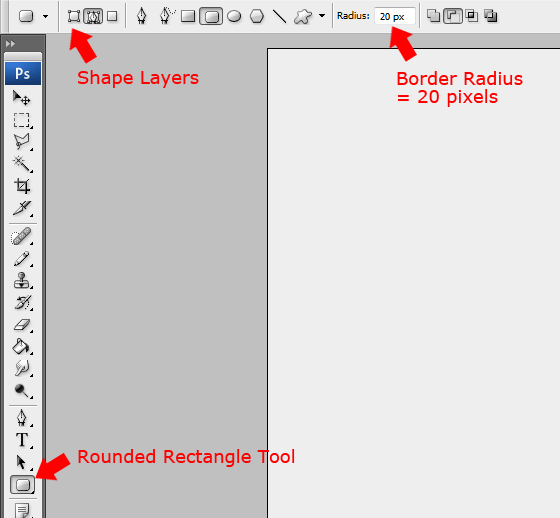The width and height of the screenshot is (560, 518).
Task: Choose the Freeform Pen tool in options bar
Action: (167, 16)
